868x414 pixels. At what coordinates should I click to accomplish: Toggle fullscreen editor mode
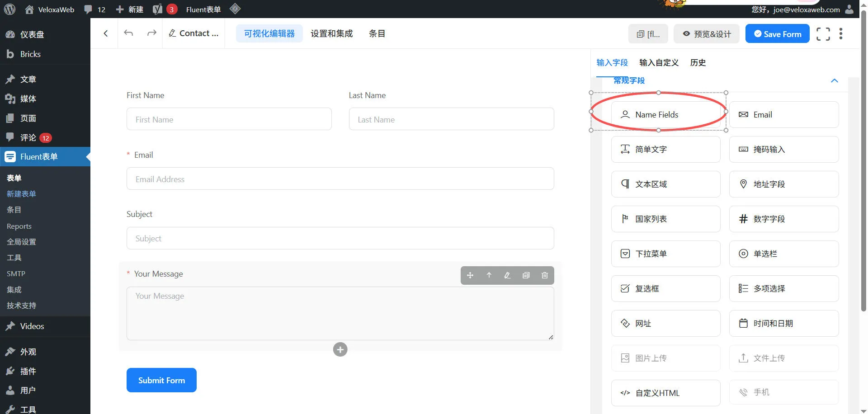click(x=823, y=34)
